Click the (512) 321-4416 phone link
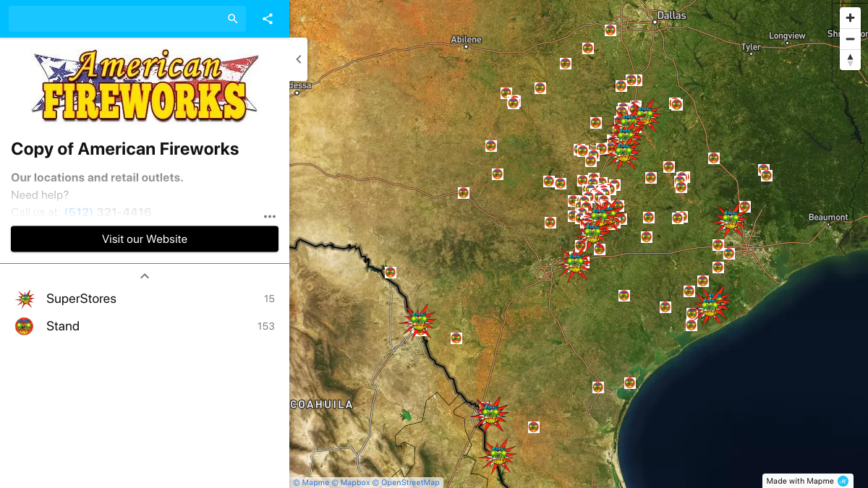 coord(107,212)
